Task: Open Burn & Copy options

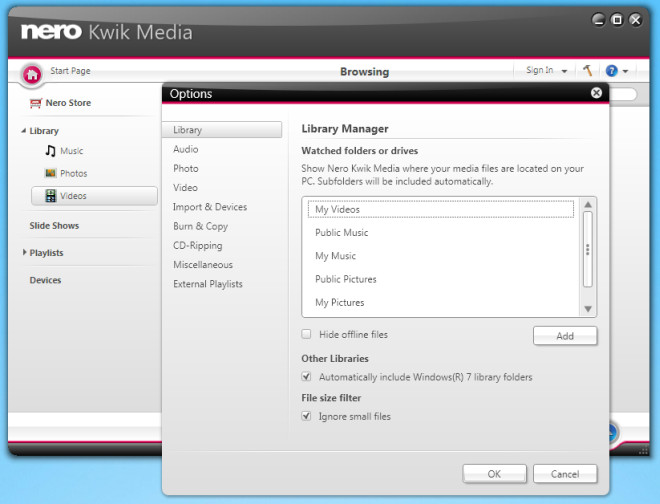Action: pos(200,227)
